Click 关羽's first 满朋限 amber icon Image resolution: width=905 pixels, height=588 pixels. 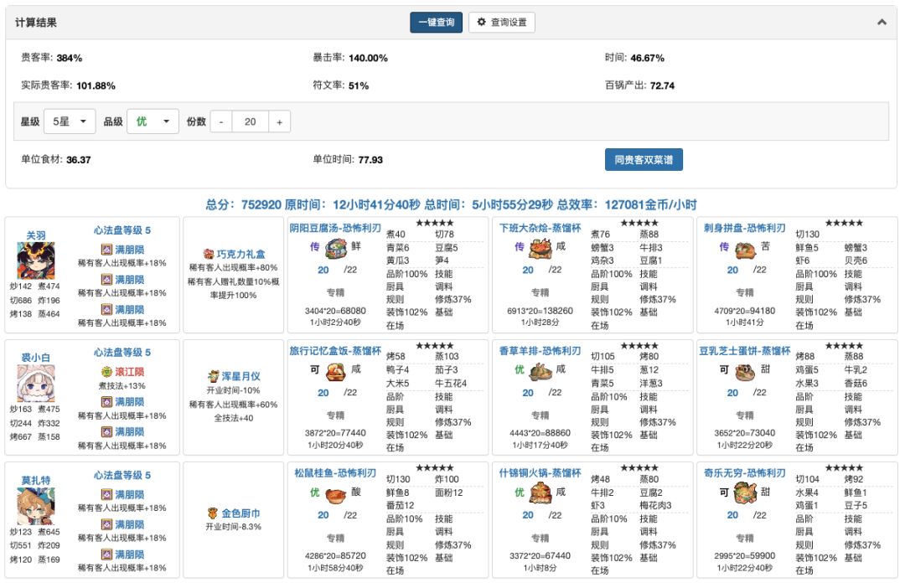(x=106, y=250)
